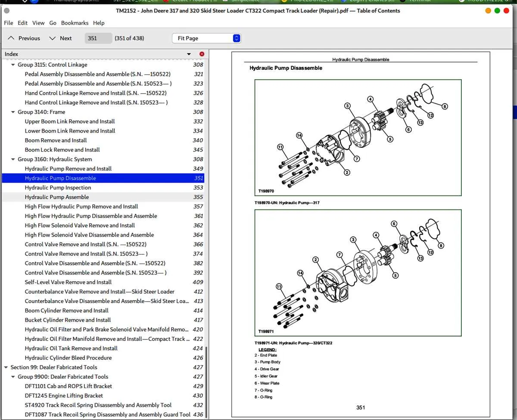The image size is (517, 420).
Task: Click the green maximize window button
Action: tap(497, 11)
